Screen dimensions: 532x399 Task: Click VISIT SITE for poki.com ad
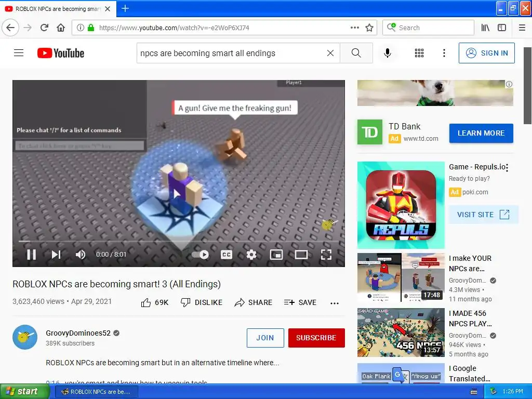click(x=484, y=215)
